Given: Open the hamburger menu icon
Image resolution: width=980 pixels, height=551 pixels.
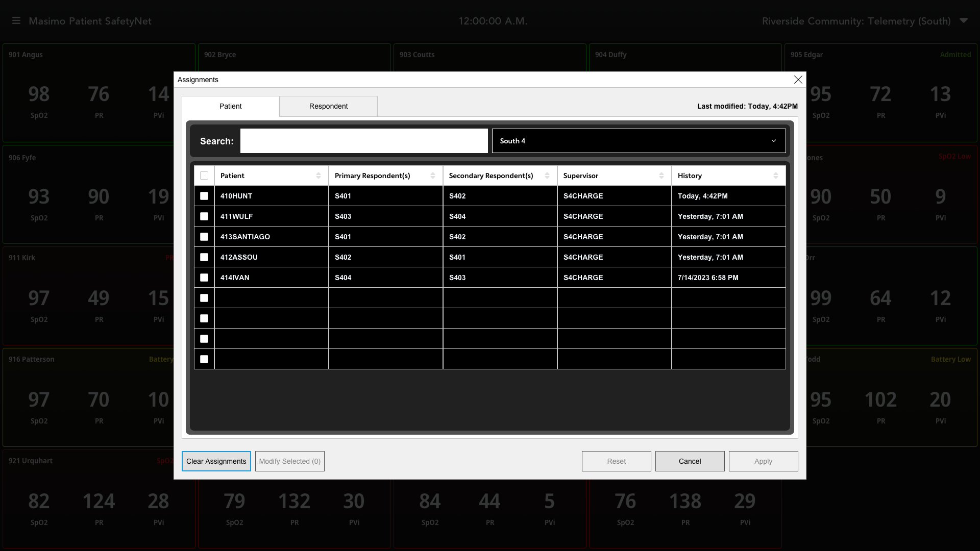Looking at the screenshot, I should [x=16, y=21].
